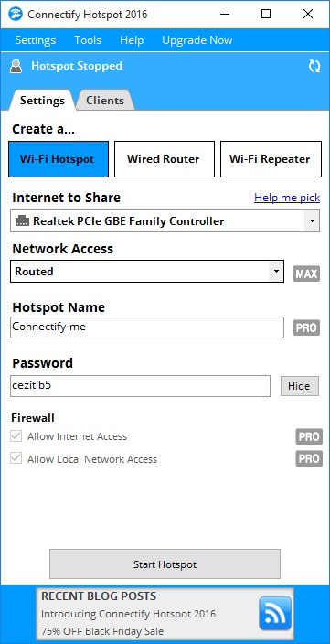
Task: Click the Connectify logo in title bar
Action: [x=16, y=15]
